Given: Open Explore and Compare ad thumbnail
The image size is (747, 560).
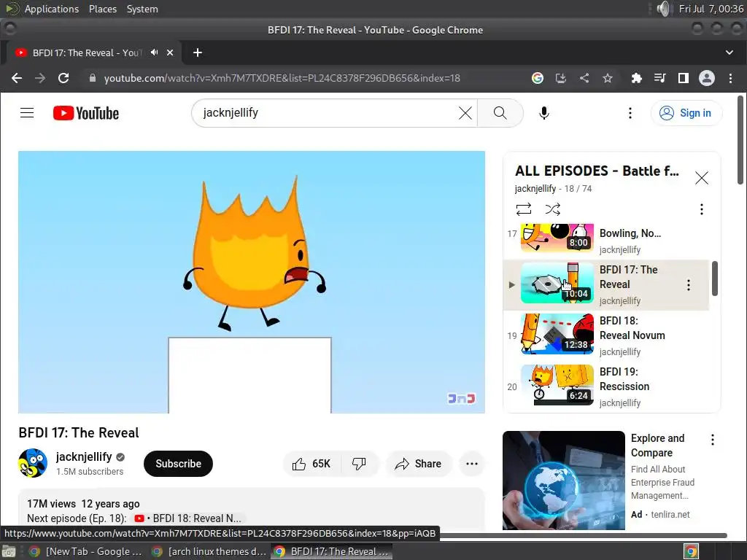Looking at the screenshot, I should pyautogui.click(x=564, y=480).
